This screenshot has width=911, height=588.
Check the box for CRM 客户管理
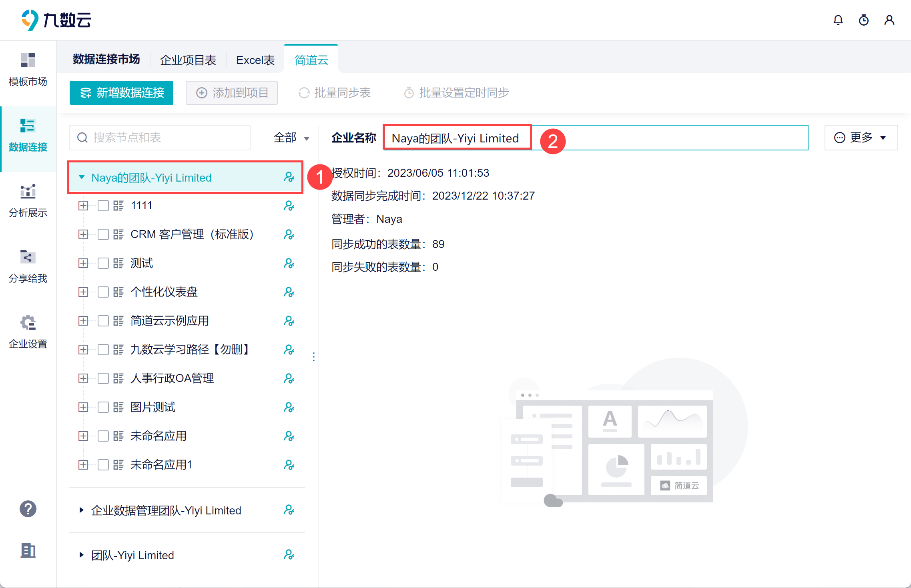click(x=103, y=234)
